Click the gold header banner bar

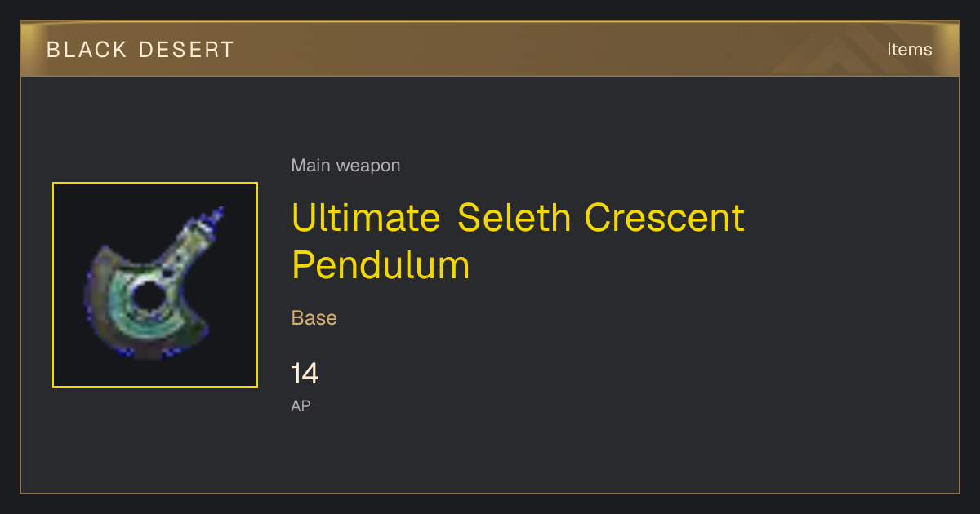[490, 49]
